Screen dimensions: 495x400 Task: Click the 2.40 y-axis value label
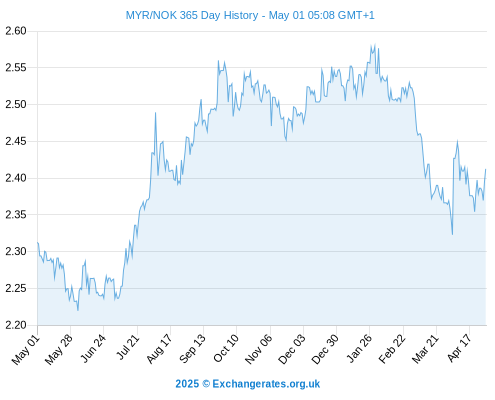[16, 178]
